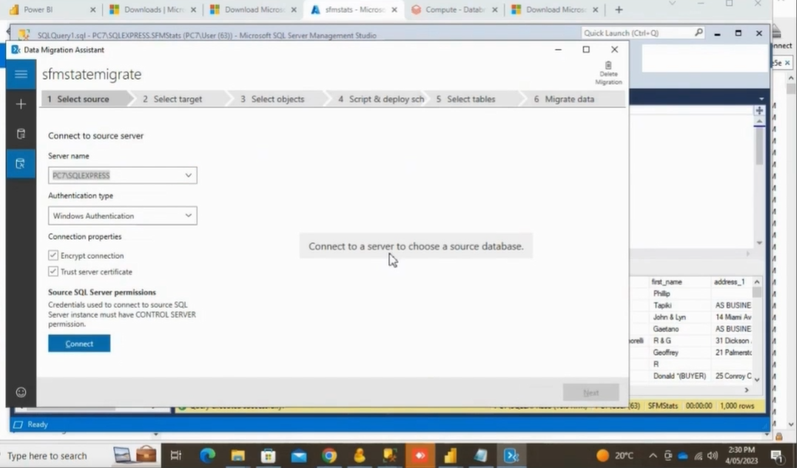Open File Explorer from the taskbar
The image size is (797, 468).
point(238,455)
